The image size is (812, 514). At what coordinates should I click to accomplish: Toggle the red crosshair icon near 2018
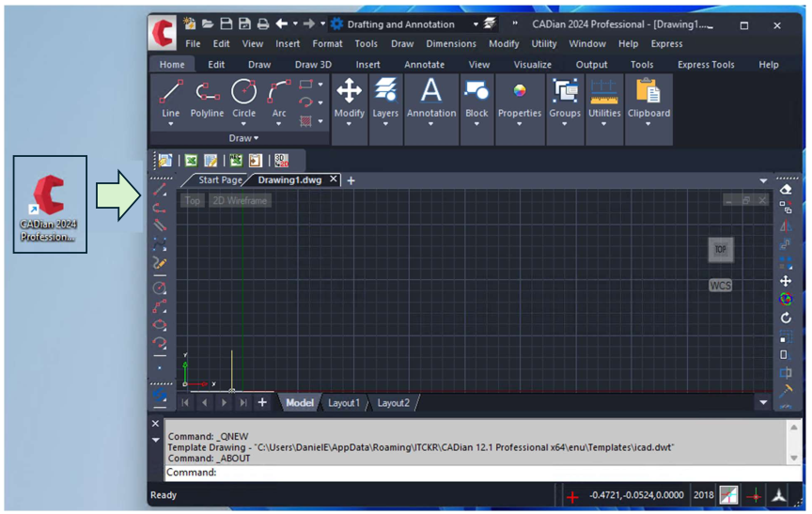(755, 496)
